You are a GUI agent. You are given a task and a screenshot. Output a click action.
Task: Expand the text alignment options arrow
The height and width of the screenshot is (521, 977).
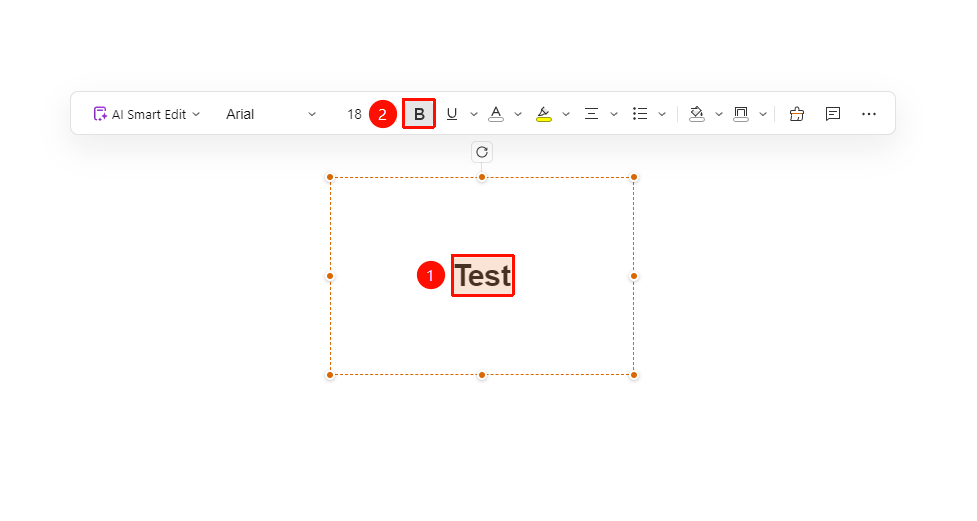point(614,114)
